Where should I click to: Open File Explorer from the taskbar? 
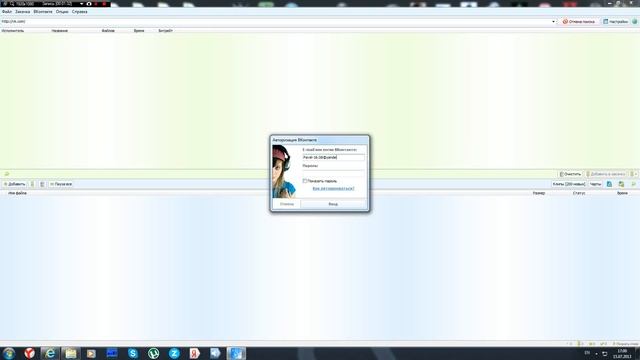click(71, 353)
